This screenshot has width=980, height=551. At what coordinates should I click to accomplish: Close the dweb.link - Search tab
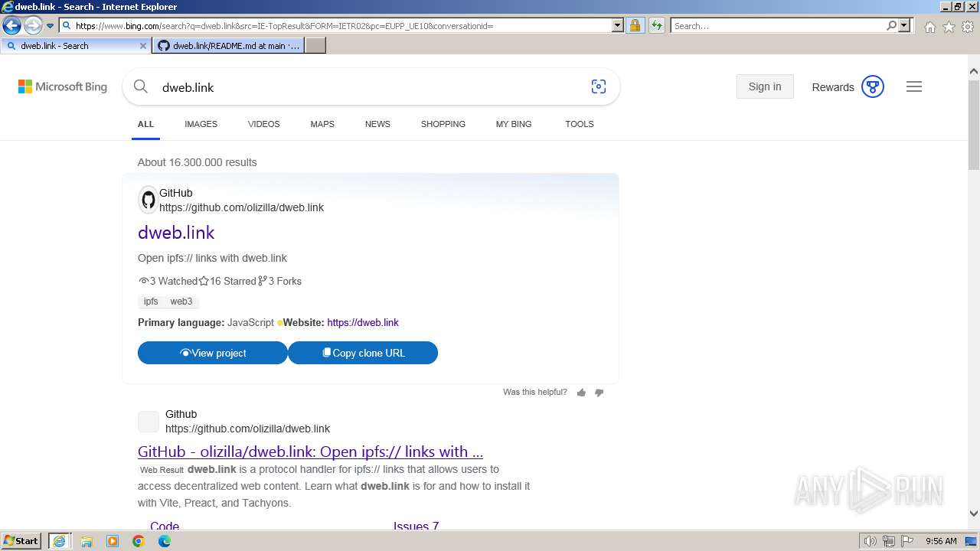coord(142,46)
